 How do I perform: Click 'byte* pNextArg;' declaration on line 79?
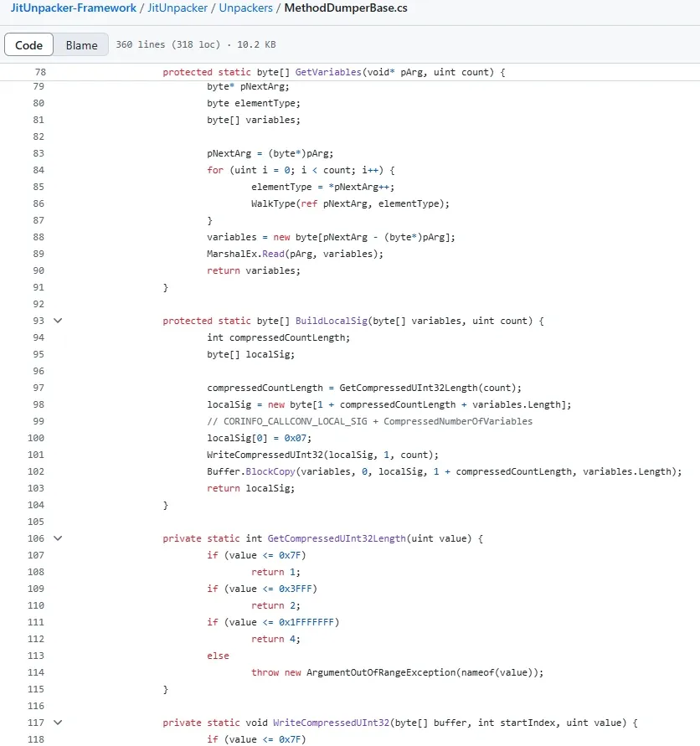[x=248, y=86]
